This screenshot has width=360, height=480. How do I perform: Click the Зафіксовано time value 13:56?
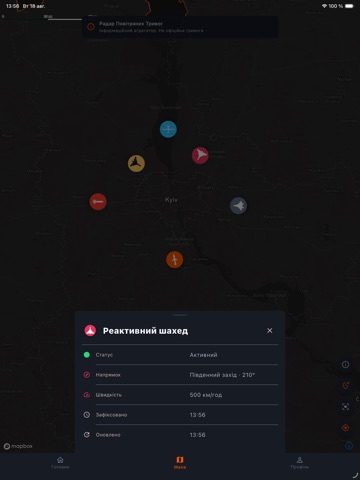(x=197, y=415)
